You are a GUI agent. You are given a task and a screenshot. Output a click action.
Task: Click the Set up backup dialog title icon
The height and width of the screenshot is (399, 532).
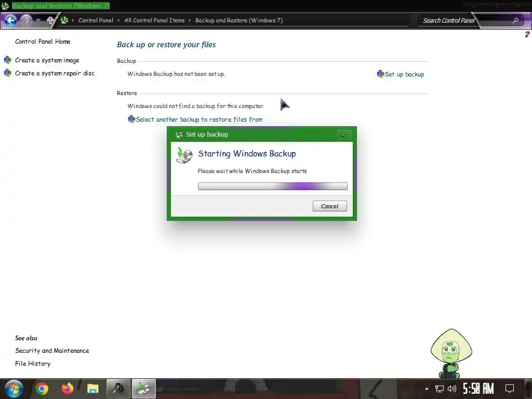179,135
